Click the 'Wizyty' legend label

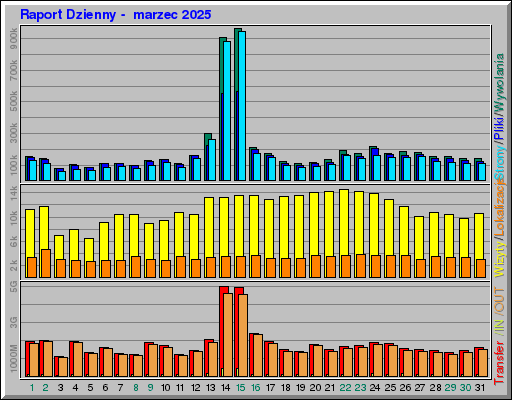pos(500,258)
